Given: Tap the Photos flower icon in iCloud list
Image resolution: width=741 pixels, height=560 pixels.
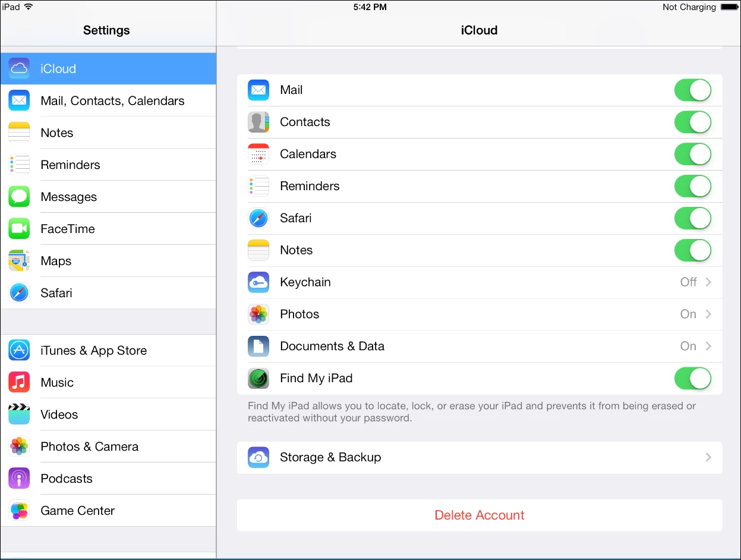Looking at the screenshot, I should point(258,314).
